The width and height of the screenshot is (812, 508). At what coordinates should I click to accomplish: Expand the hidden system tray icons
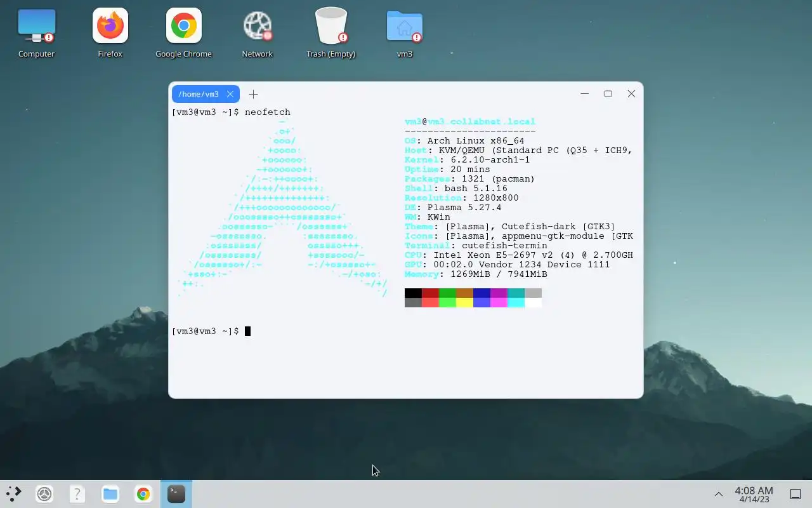coord(719,494)
